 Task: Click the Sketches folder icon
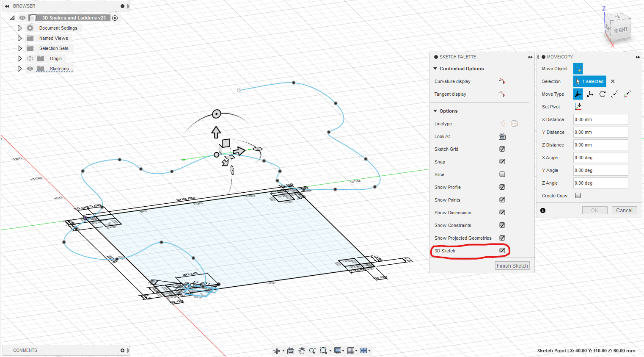[x=41, y=69]
